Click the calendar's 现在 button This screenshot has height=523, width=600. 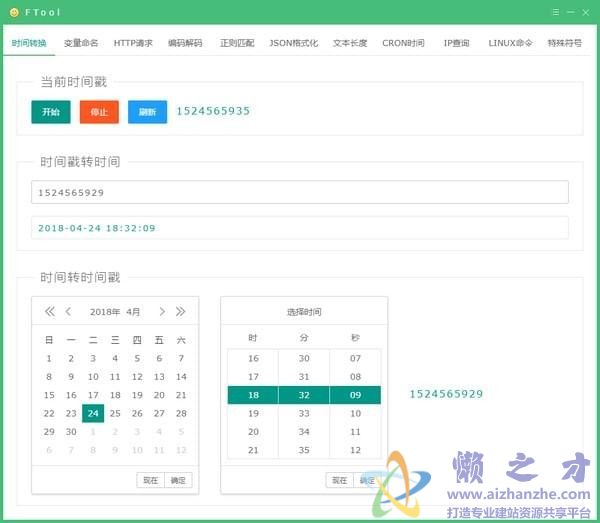tap(150, 480)
